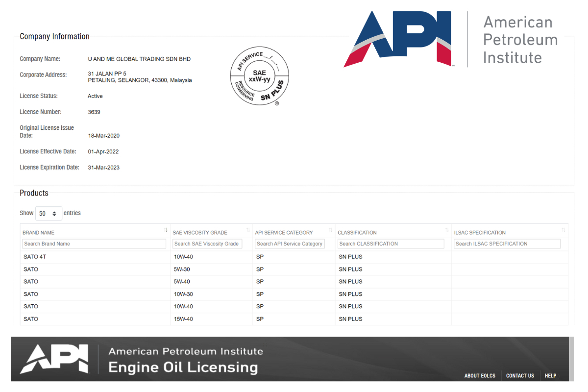588x392 pixels.
Task: Increase entries count with the stepper arrows
Action: pos(55,213)
